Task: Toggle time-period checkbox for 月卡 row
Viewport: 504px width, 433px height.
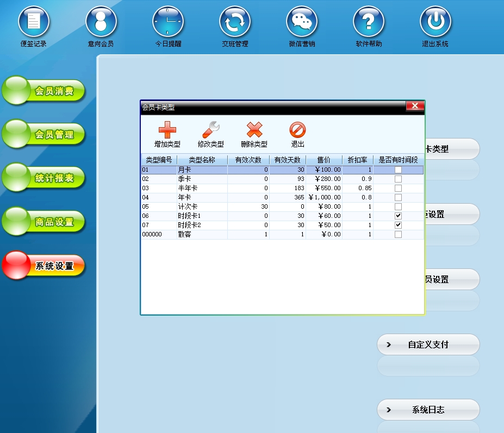Action: click(x=398, y=170)
